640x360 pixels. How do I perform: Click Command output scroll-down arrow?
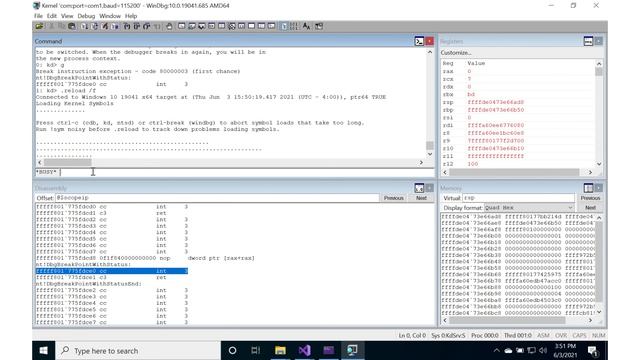430,154
